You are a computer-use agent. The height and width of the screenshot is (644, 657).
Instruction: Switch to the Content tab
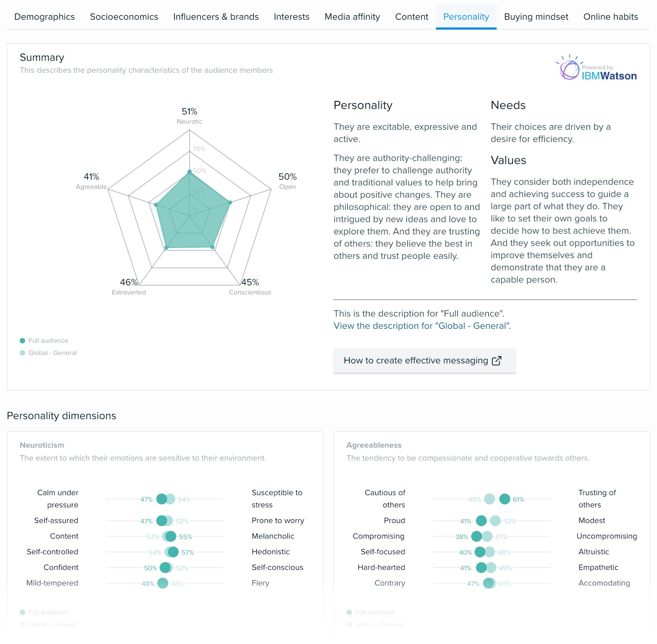pos(411,17)
